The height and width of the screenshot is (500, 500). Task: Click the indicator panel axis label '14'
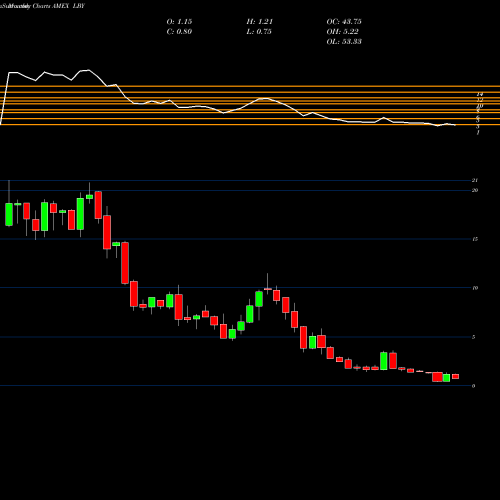tap(479, 94)
